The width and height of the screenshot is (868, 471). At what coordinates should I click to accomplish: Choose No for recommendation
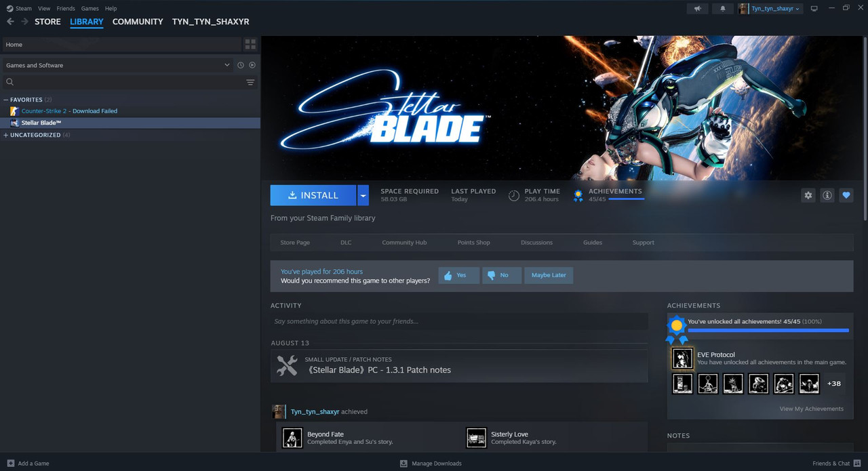pos(502,275)
